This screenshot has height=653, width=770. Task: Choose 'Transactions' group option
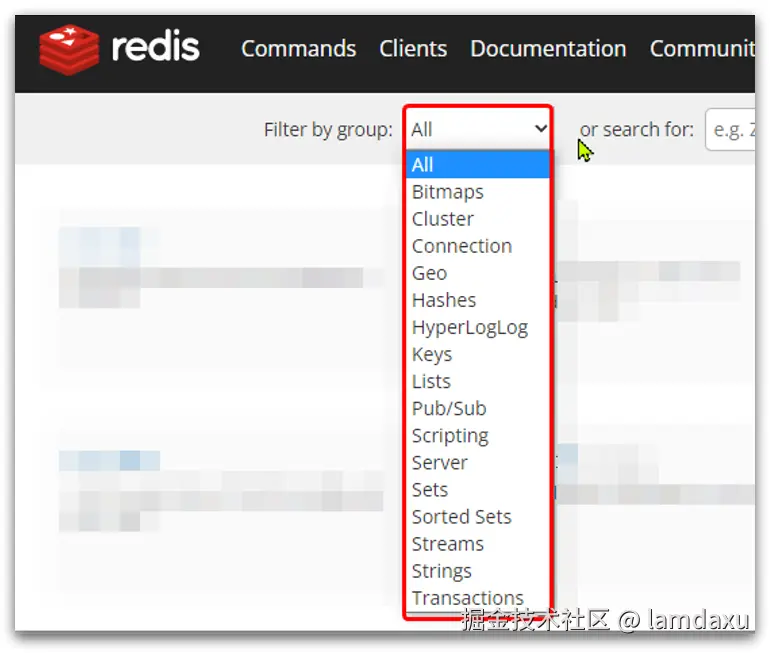click(x=478, y=598)
